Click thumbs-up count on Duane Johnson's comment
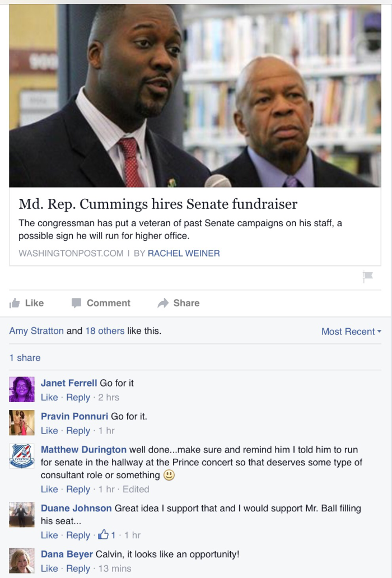392x578 pixels. coord(107,535)
